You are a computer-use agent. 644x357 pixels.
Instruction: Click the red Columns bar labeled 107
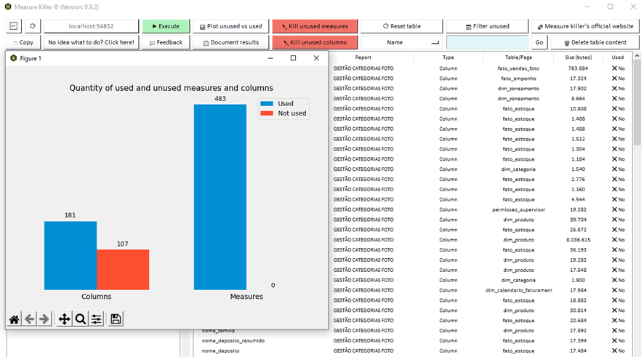(x=123, y=270)
